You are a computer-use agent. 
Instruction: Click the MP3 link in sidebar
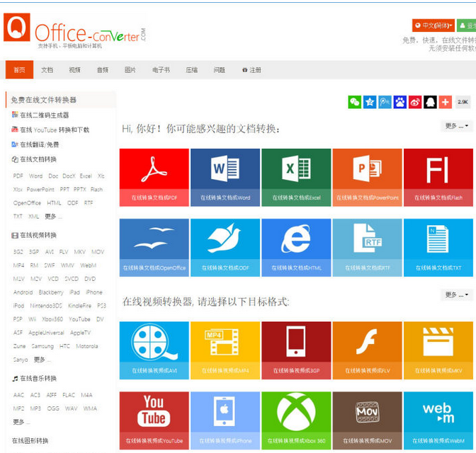[x=35, y=408]
